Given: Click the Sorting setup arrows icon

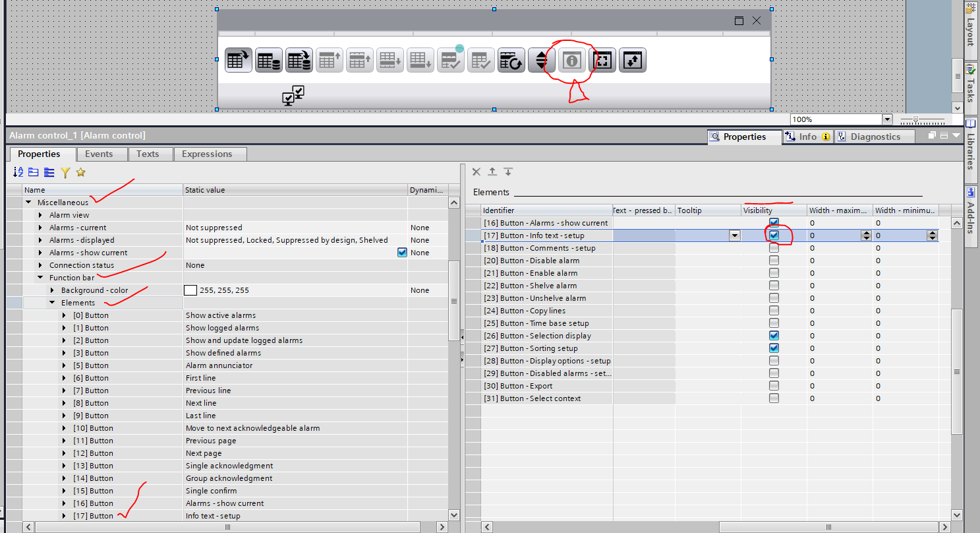Looking at the screenshot, I should point(541,60).
